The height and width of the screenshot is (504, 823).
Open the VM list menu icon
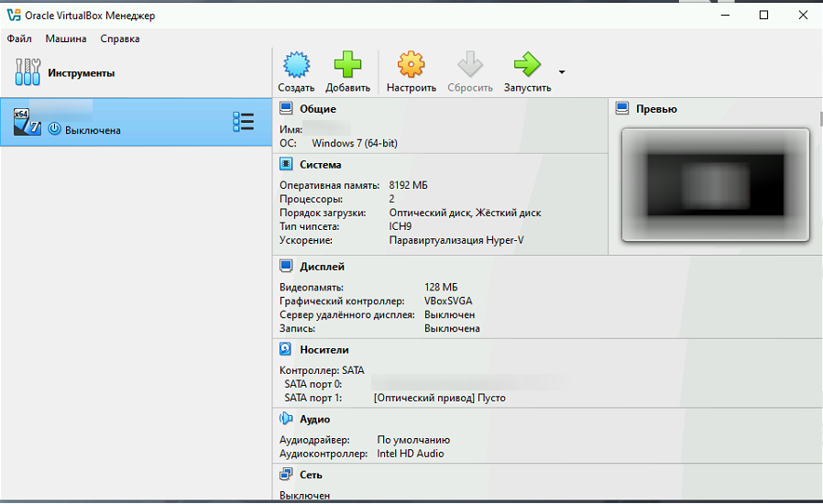tap(243, 122)
